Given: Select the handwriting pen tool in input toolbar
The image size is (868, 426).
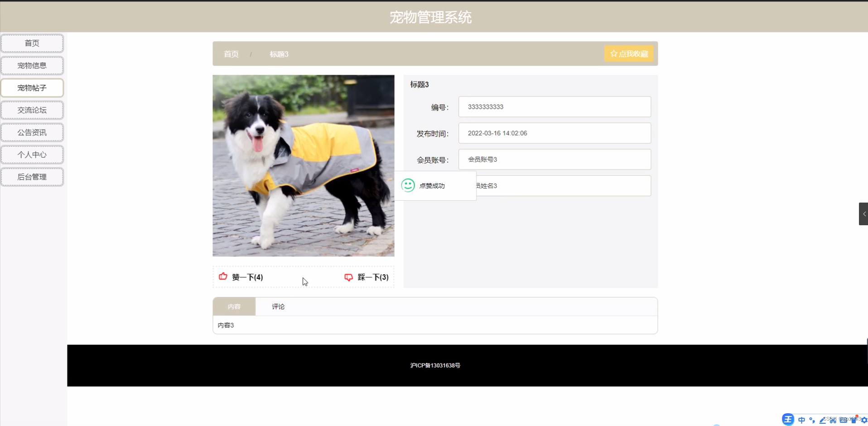Looking at the screenshot, I should click(822, 420).
